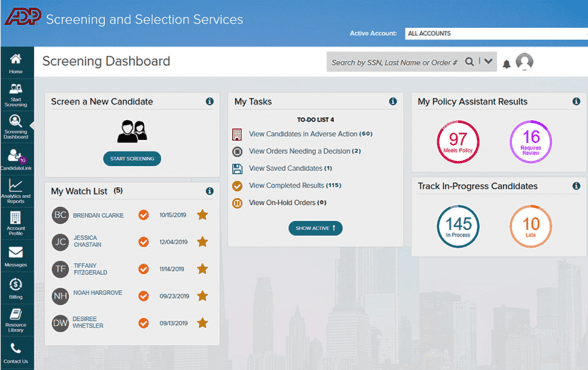Viewport: 588px width, 370px height.
Task: Click the notifications bell icon
Action: [507, 64]
